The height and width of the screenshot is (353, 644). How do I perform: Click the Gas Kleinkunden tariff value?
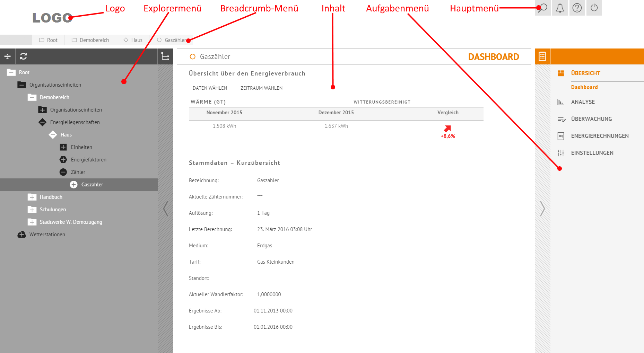276,262
